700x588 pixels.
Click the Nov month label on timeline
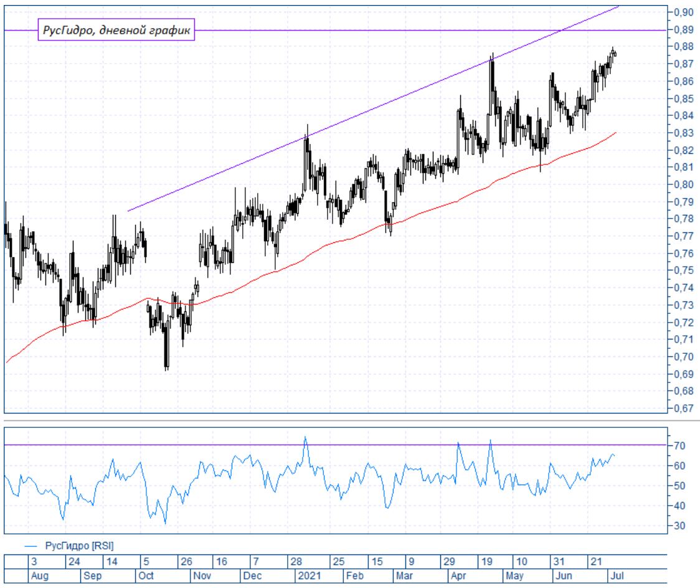coord(202,576)
